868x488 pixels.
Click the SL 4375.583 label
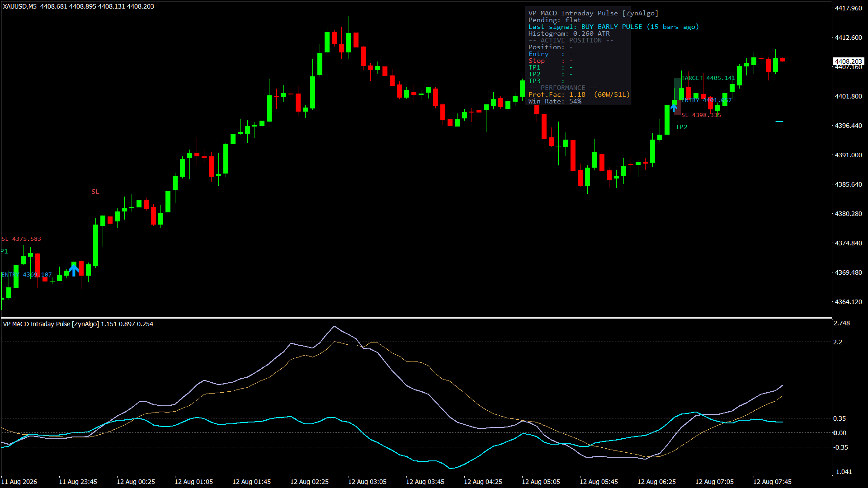click(x=21, y=239)
